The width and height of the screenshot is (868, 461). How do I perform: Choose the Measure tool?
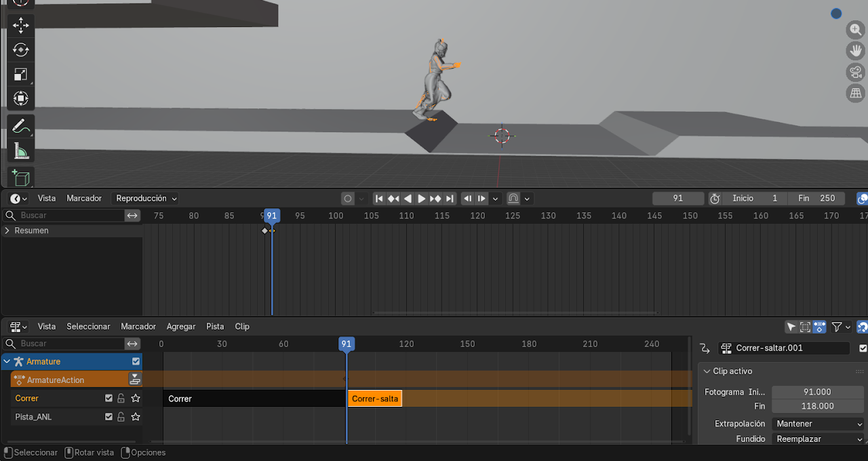(20, 152)
